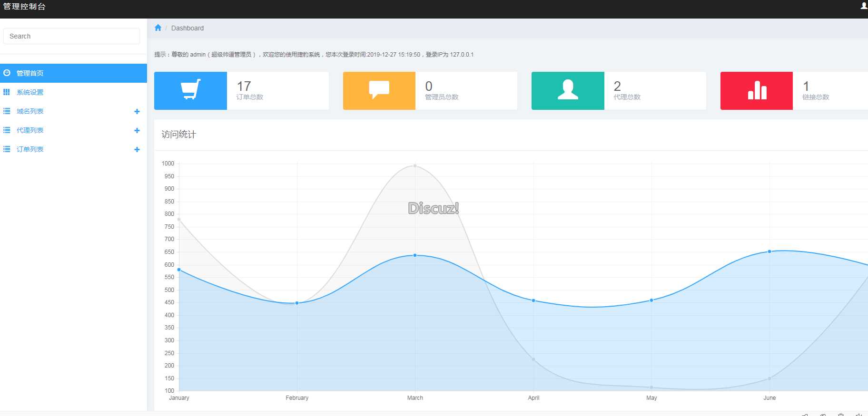868x416 pixels.
Task: Click the home icon in breadcrumb
Action: pyautogui.click(x=158, y=28)
